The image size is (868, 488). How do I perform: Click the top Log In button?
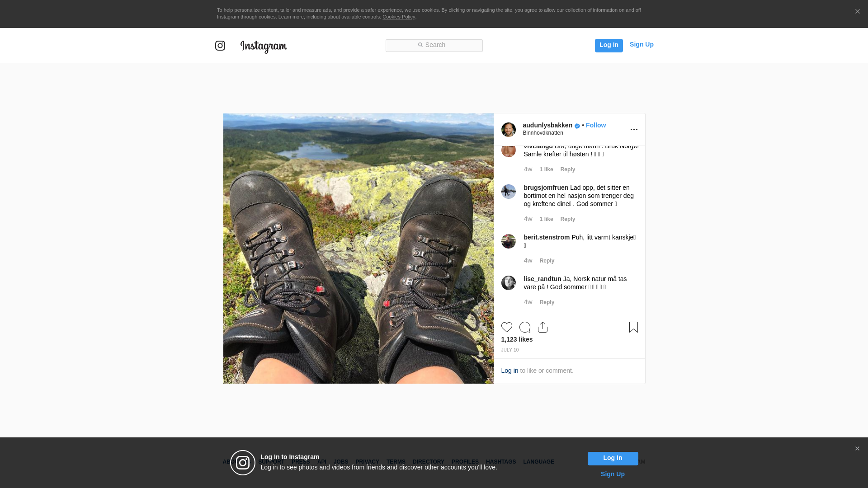click(609, 45)
